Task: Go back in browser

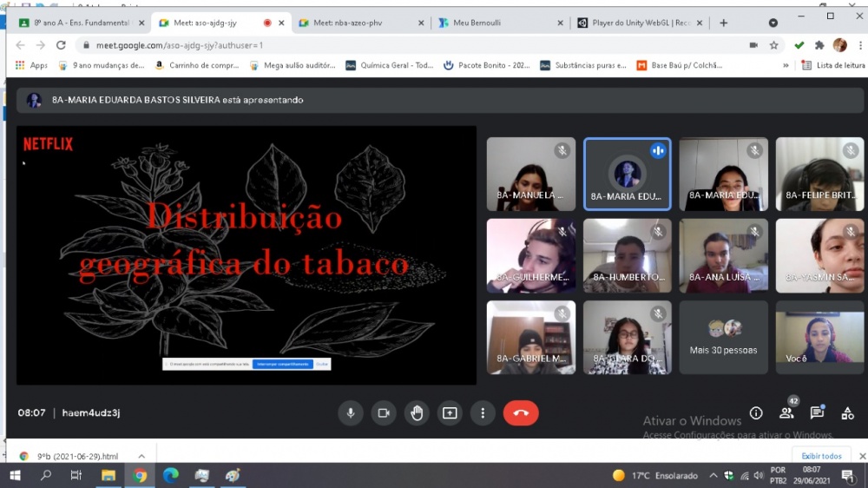Action: pyautogui.click(x=21, y=45)
